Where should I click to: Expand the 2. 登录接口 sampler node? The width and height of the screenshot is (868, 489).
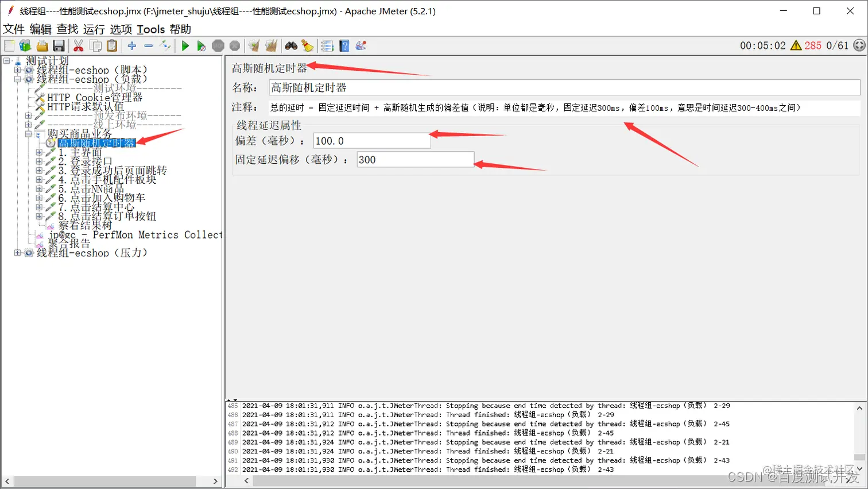(x=39, y=161)
